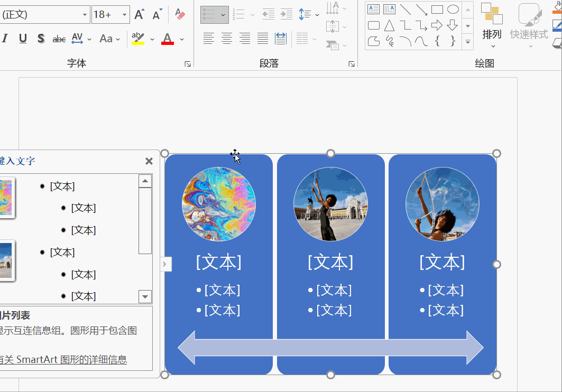
Task: Expand the shapes gallery More arrow
Action: (467, 41)
